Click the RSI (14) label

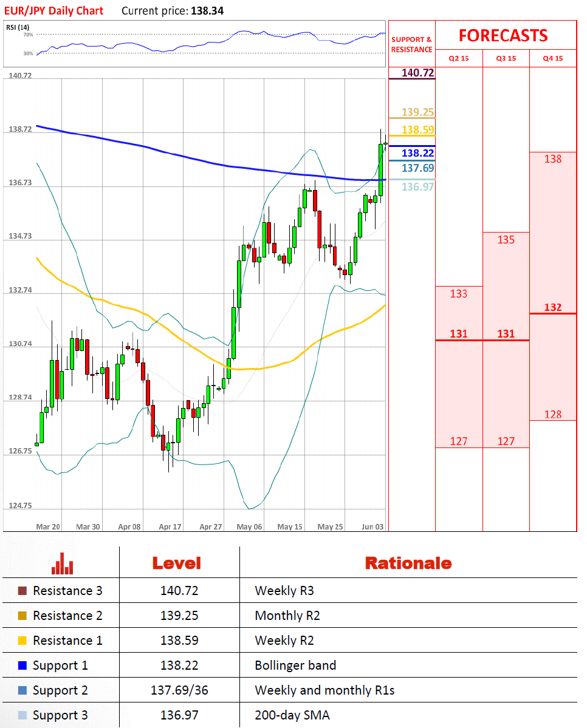tap(18, 27)
